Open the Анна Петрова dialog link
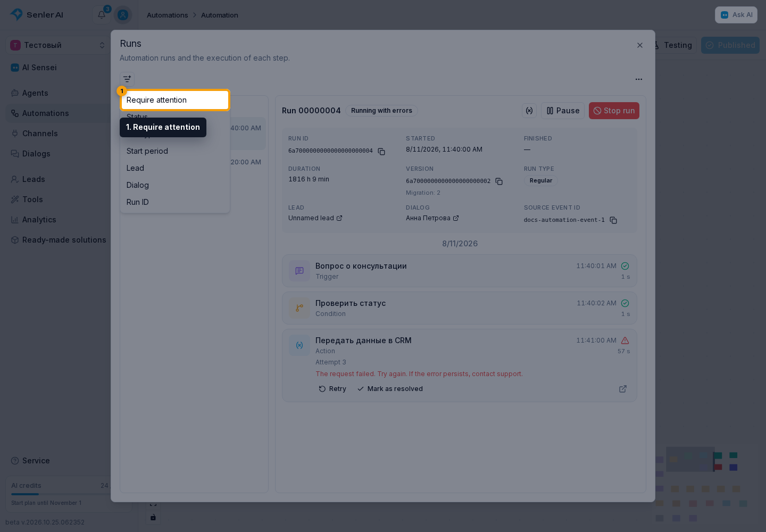The image size is (766, 532). click(x=432, y=218)
